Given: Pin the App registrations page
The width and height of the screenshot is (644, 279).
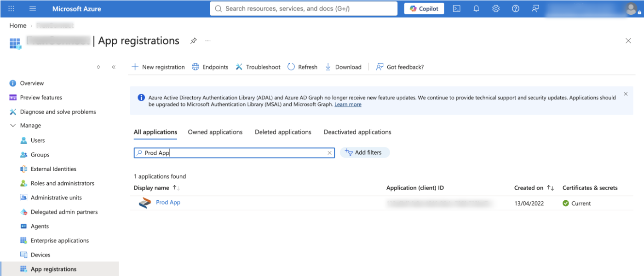Looking at the screenshot, I should [x=194, y=41].
